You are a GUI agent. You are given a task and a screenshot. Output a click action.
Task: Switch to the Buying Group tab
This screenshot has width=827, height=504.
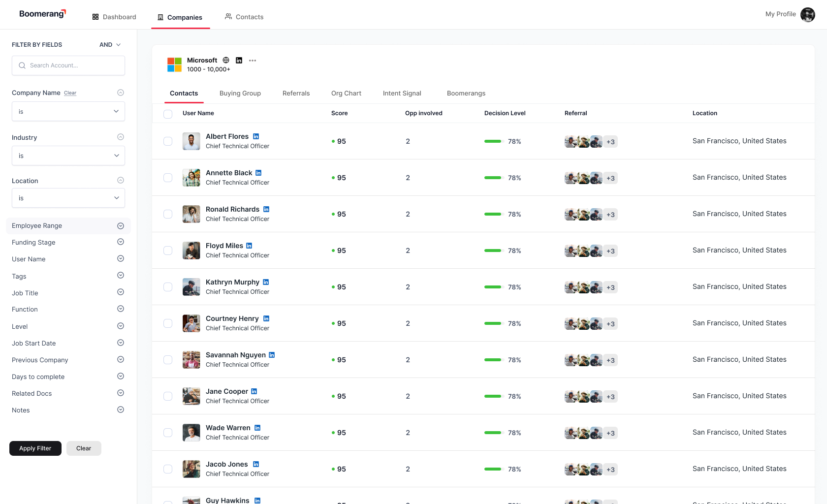coord(240,94)
